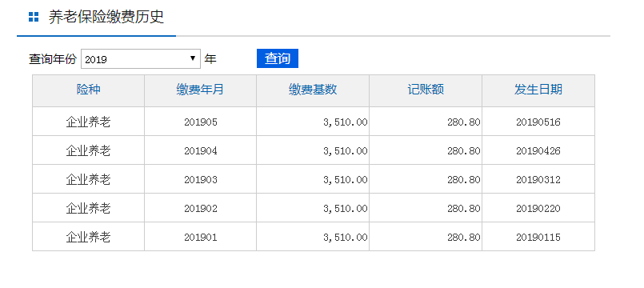Select the 养老保险缴费历史 tab heading
Viewport: 644px width, 288px height.
106,18
